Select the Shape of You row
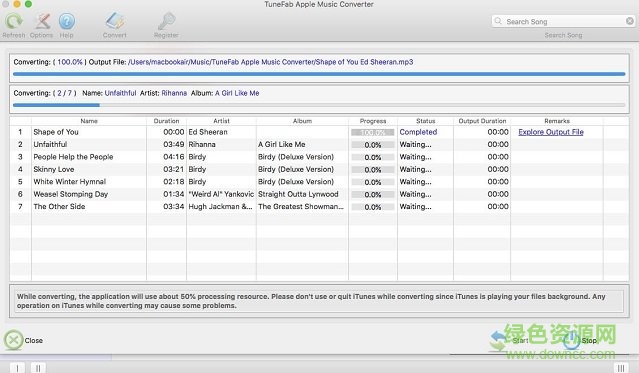Screen dimensions: 639x373 coord(319,132)
